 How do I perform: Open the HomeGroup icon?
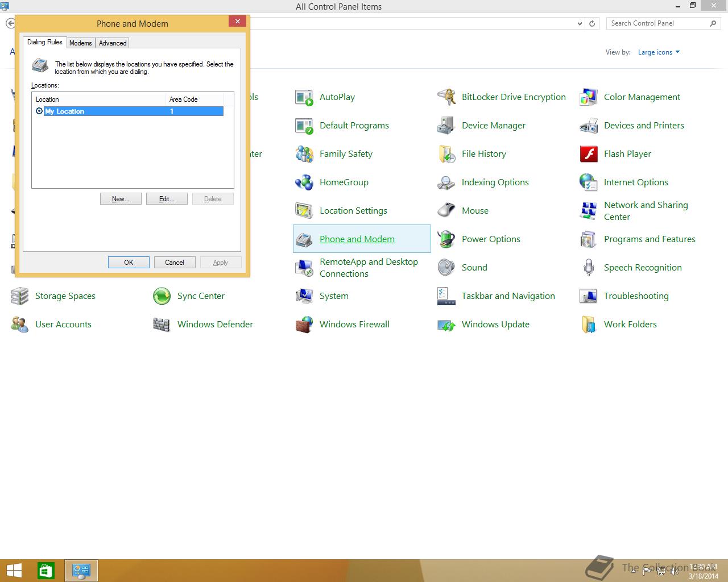pyautogui.click(x=304, y=182)
